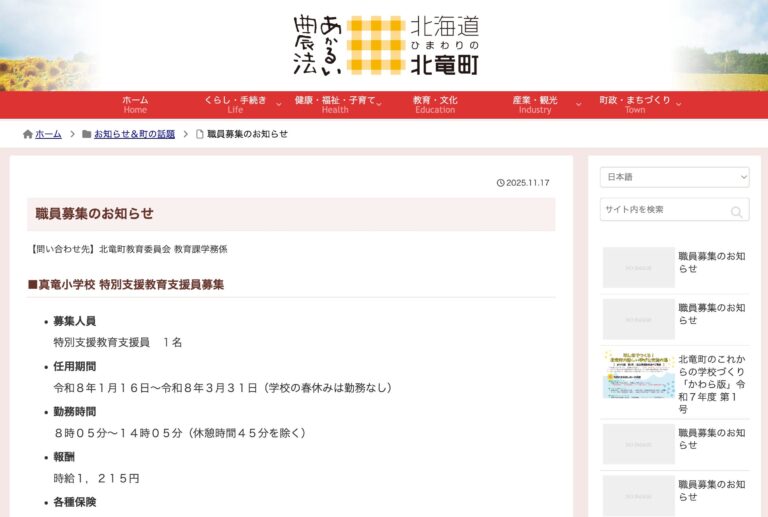
Task: Open the 日本語 language dropdown
Action: (x=674, y=177)
